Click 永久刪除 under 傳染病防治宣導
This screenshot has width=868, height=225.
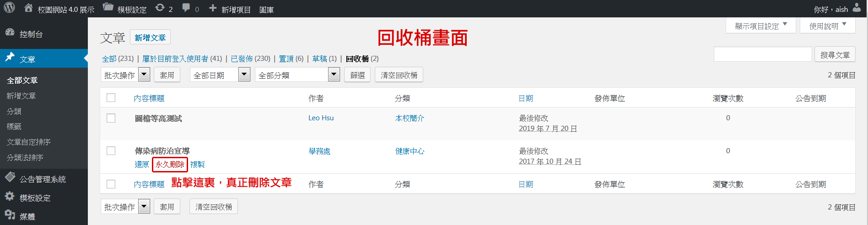170,164
